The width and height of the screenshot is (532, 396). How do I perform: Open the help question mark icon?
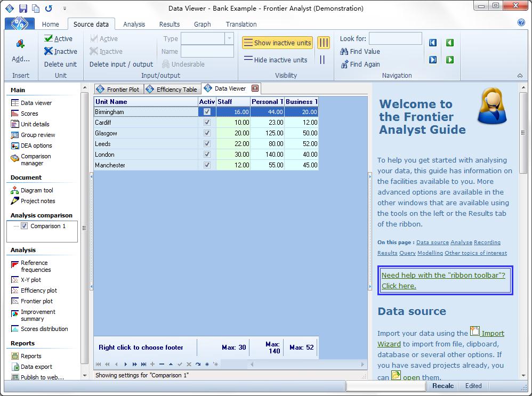521,22
